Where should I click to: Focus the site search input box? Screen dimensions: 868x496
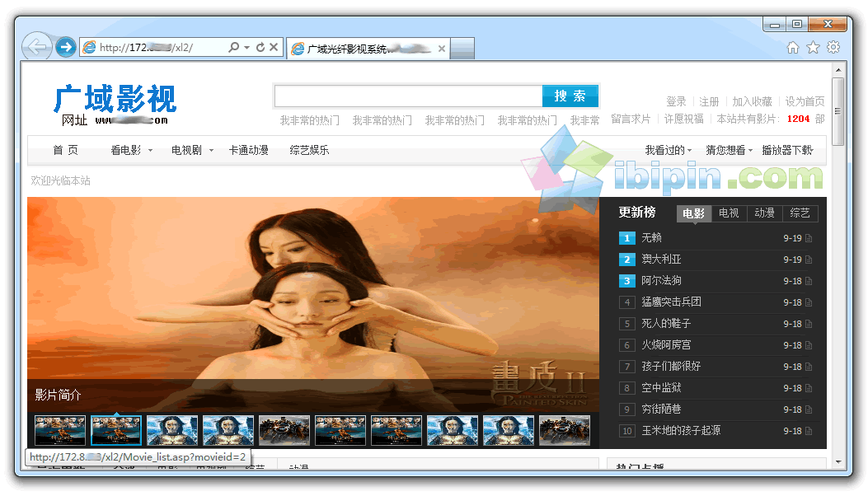pos(409,96)
